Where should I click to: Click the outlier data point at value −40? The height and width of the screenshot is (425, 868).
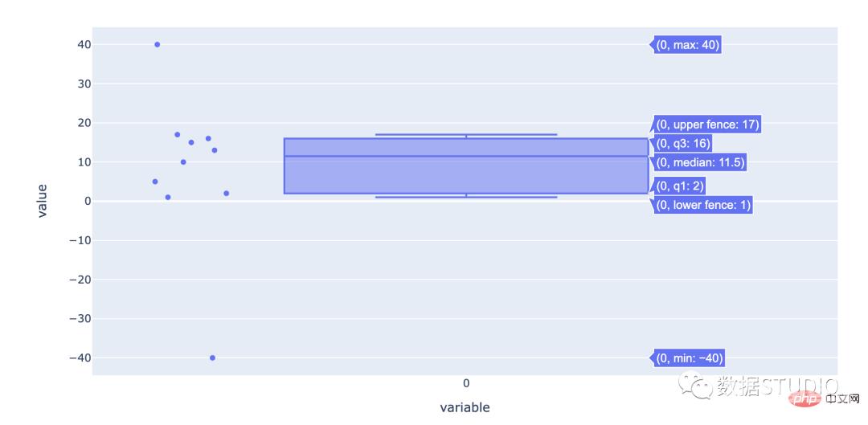point(212,358)
